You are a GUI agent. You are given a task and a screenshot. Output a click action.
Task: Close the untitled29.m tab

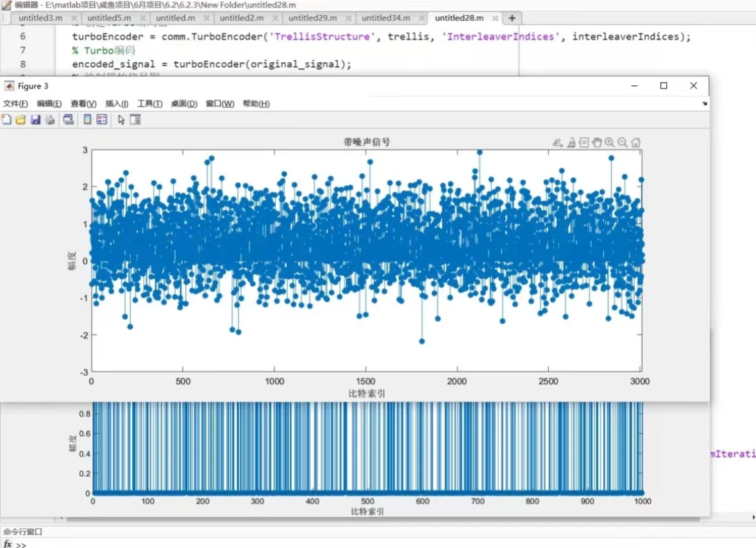[349, 19]
